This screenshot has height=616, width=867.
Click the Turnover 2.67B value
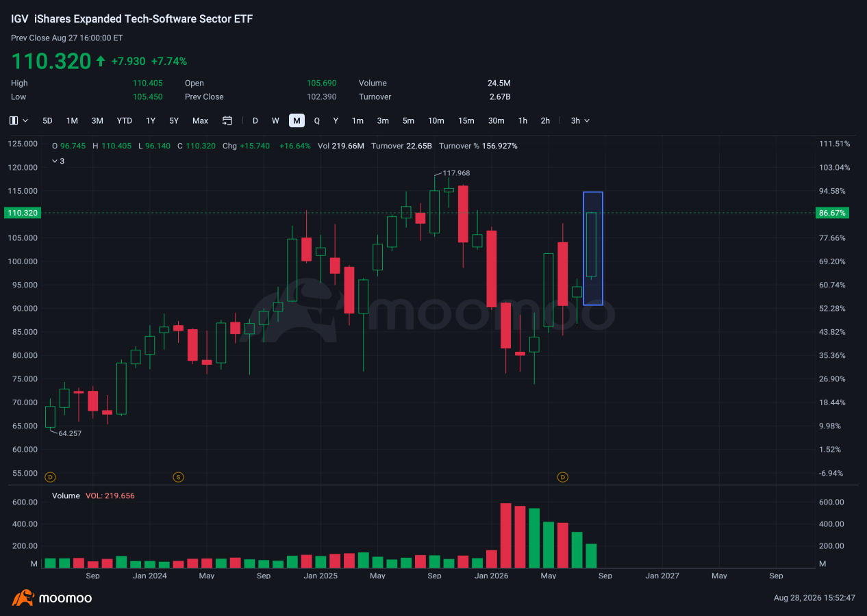(x=500, y=97)
